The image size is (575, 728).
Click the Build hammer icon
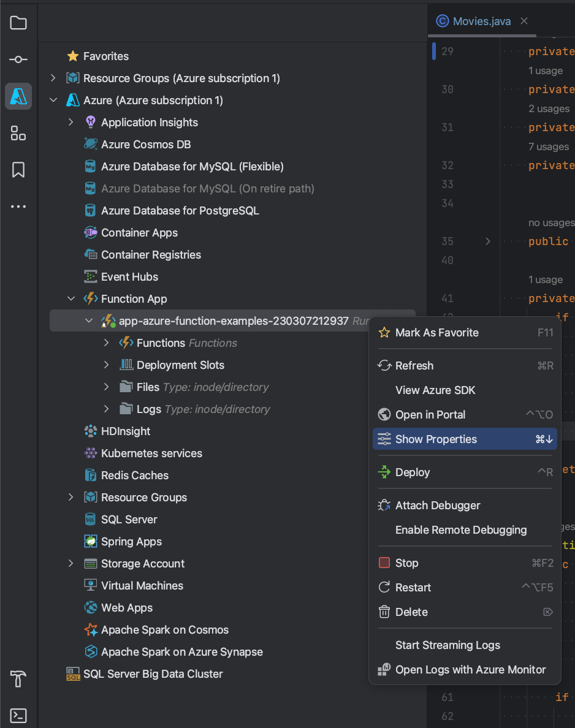[x=18, y=679]
